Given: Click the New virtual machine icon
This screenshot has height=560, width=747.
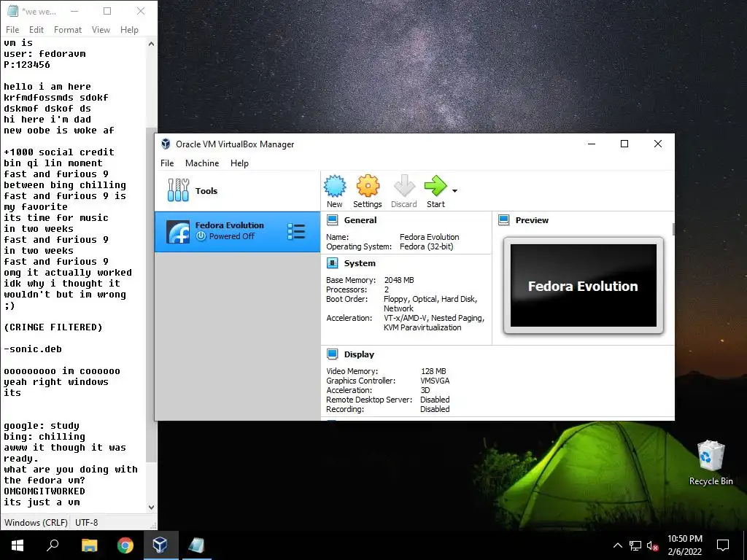Looking at the screenshot, I should 335,186.
